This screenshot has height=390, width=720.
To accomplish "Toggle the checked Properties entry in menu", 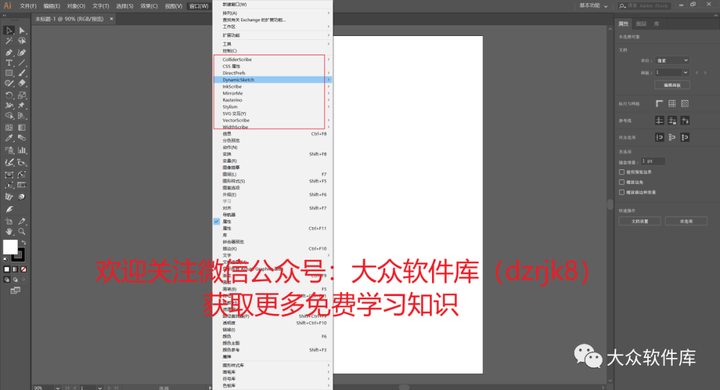I will point(273,221).
